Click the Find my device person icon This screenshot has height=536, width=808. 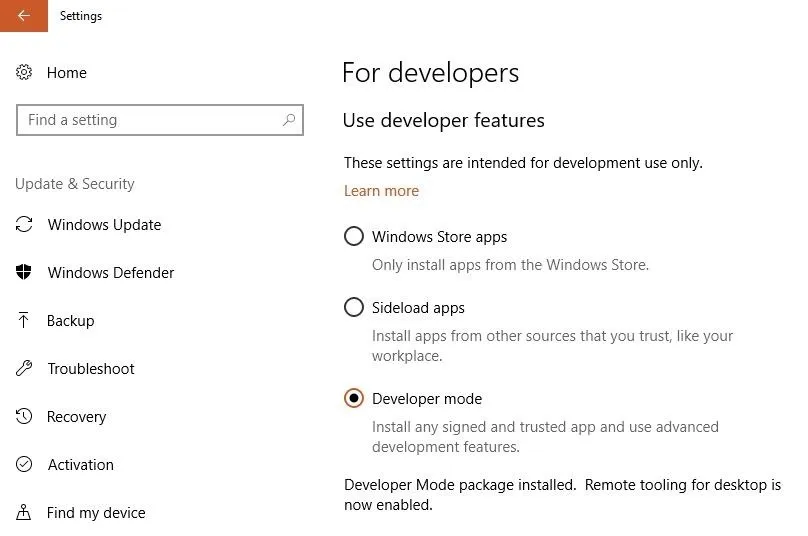click(x=24, y=513)
